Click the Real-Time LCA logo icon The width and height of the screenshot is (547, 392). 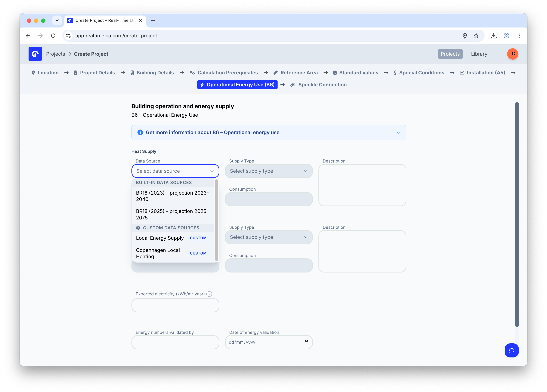[35, 54]
